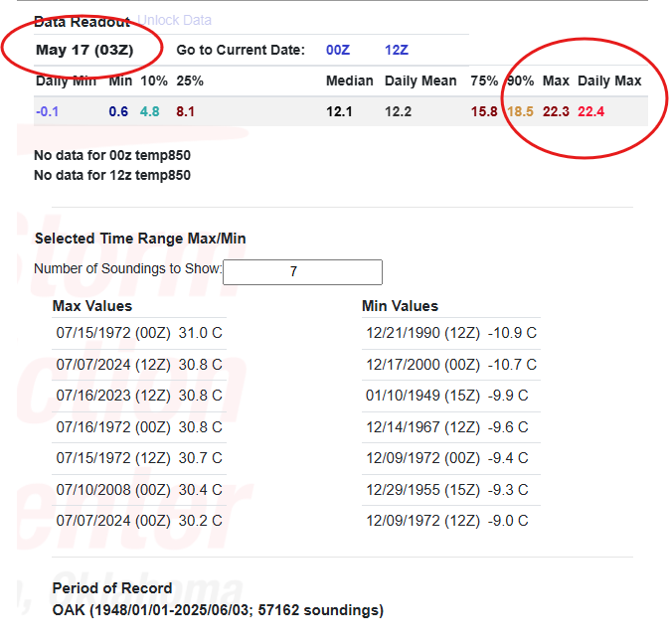The width and height of the screenshot is (669, 644).
Task: Click the Daily Max value 22.4
Action: [590, 111]
